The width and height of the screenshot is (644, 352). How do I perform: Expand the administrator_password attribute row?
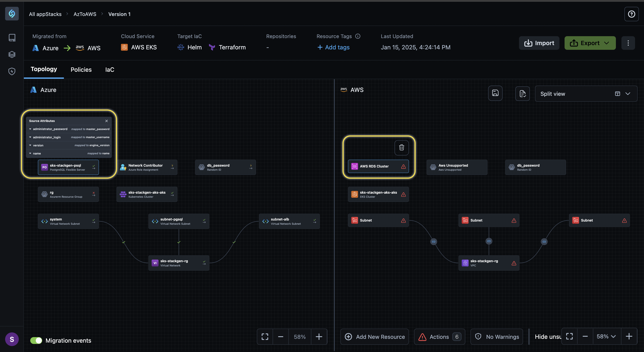click(x=69, y=129)
